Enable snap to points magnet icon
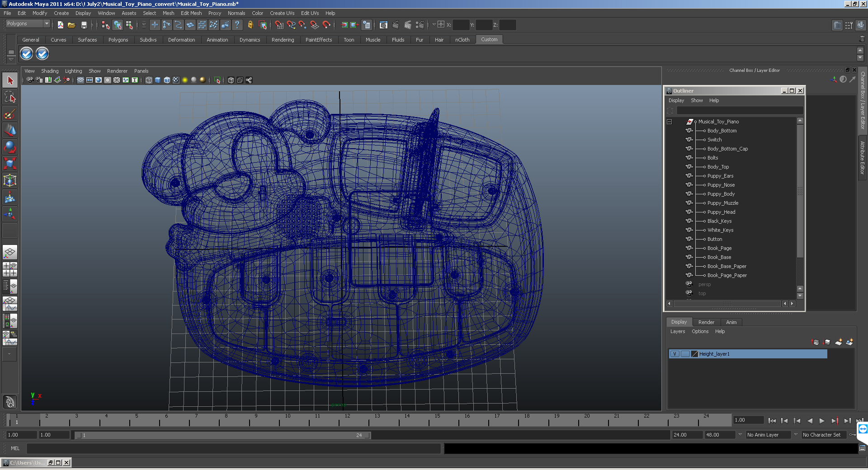868x470 pixels. pos(302,25)
